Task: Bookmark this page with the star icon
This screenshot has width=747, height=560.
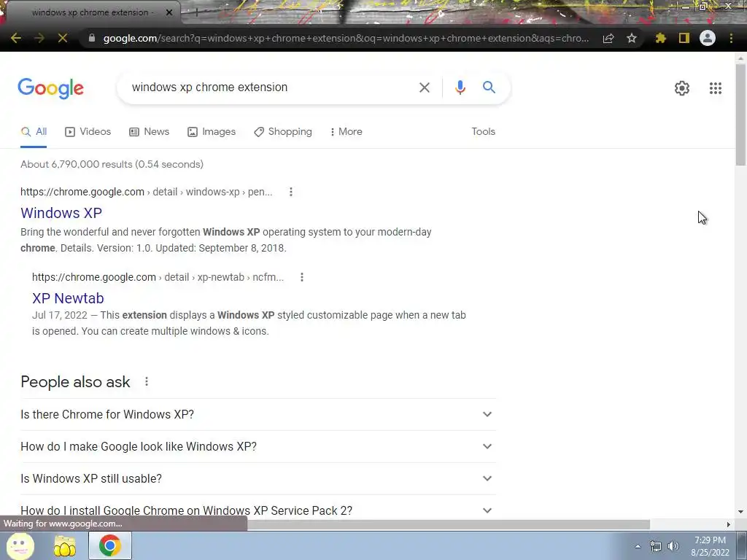Action: point(632,38)
